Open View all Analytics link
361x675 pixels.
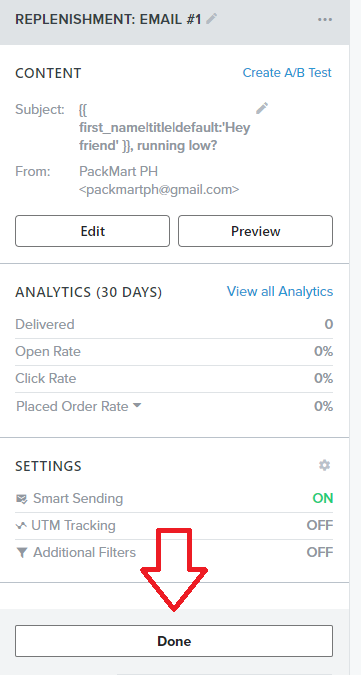280,292
